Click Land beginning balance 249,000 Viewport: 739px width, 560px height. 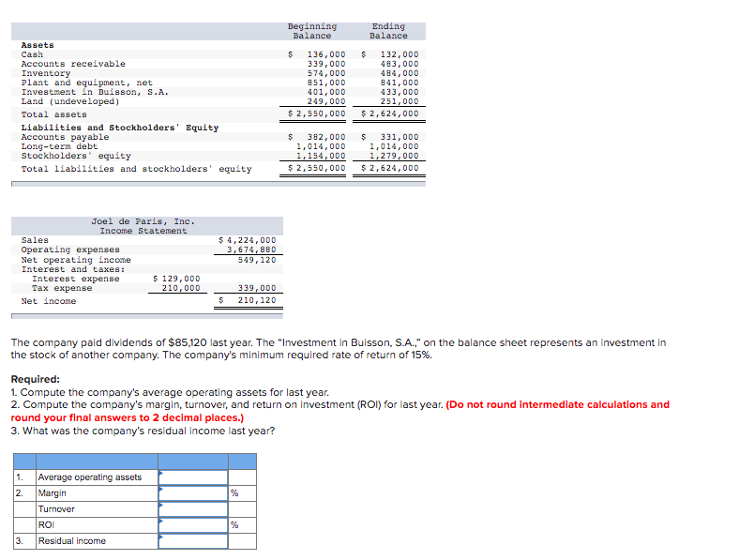tap(326, 101)
